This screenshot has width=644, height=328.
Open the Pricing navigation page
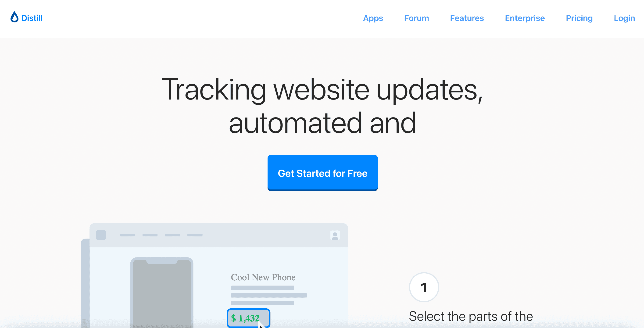pos(579,18)
